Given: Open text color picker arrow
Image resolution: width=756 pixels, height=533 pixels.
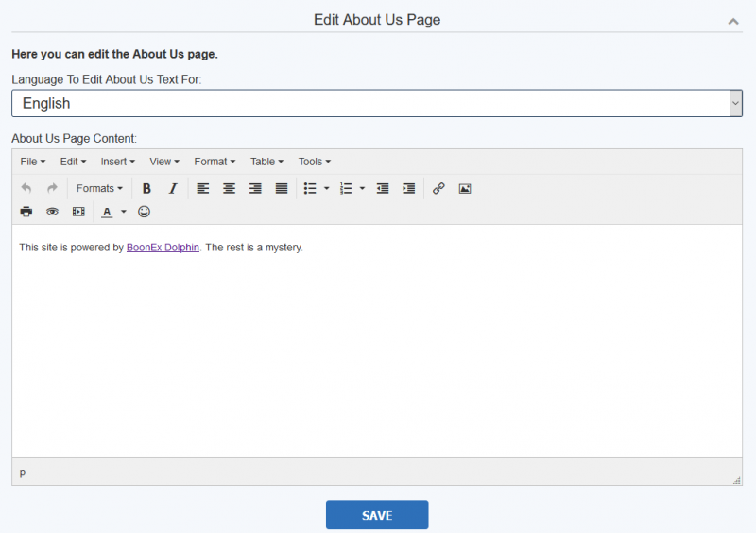Looking at the screenshot, I should pos(124,212).
